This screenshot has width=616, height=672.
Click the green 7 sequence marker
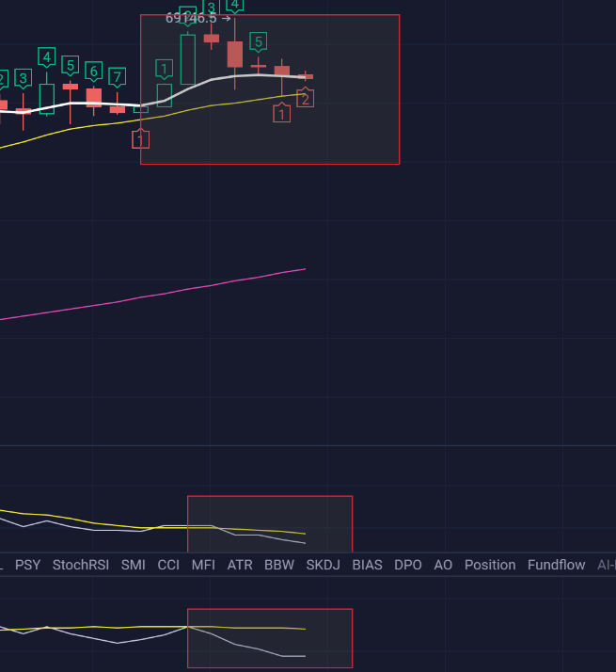(x=118, y=77)
